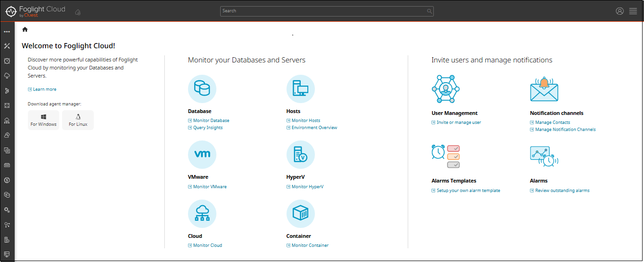This screenshot has width=644, height=262.
Task: Select the branching nodes icon in sidebar
Action: (x=7, y=225)
